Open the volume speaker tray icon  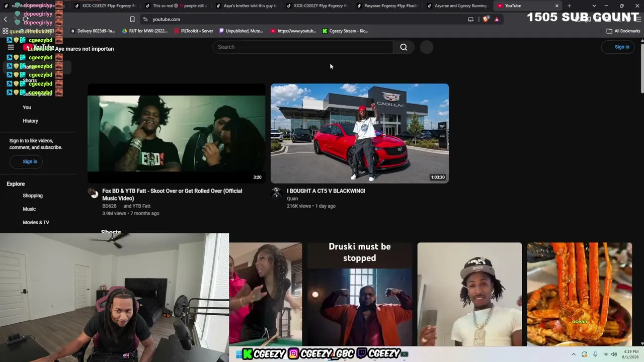tap(614, 354)
